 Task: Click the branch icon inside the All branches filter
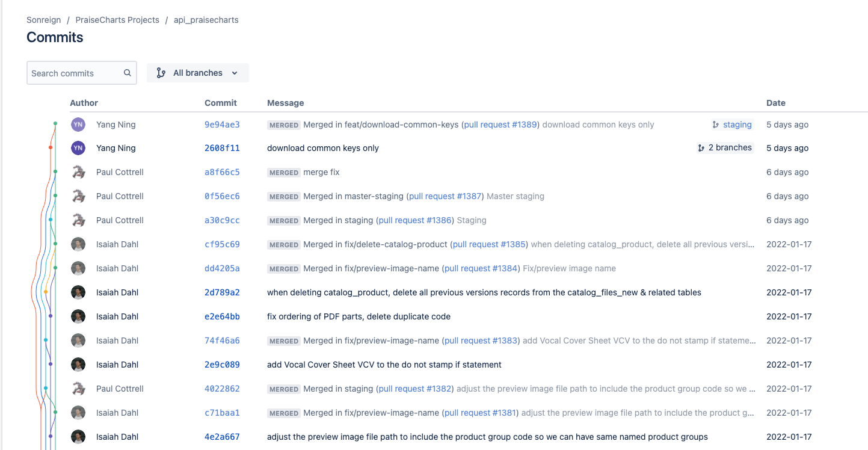pos(160,72)
